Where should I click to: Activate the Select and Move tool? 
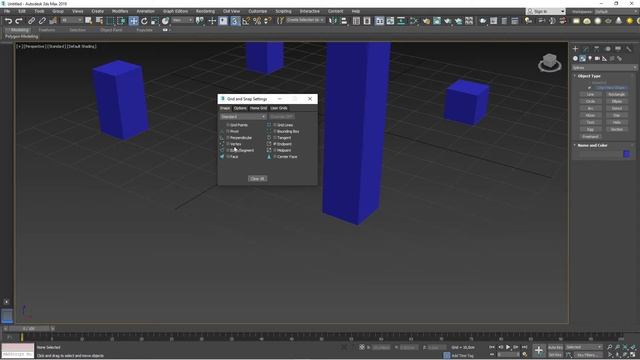[x=133, y=21]
